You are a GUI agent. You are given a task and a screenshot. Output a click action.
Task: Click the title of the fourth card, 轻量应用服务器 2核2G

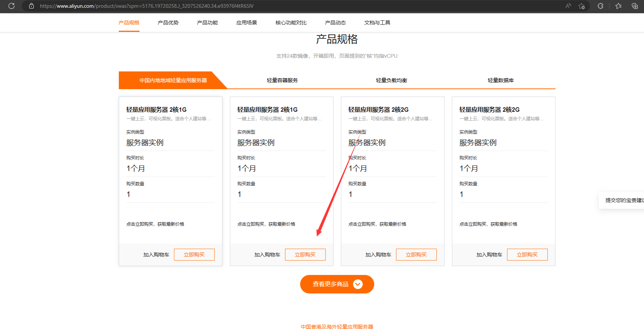pos(489,110)
